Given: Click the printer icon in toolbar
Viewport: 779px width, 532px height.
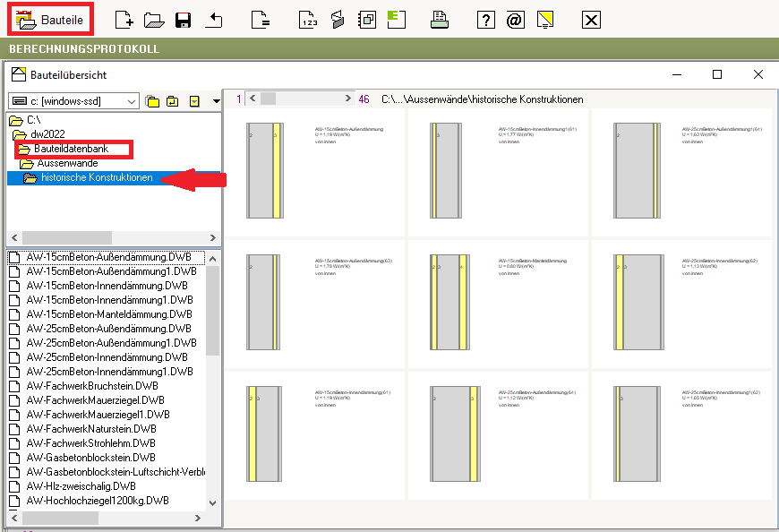Looking at the screenshot, I should tap(440, 20).
